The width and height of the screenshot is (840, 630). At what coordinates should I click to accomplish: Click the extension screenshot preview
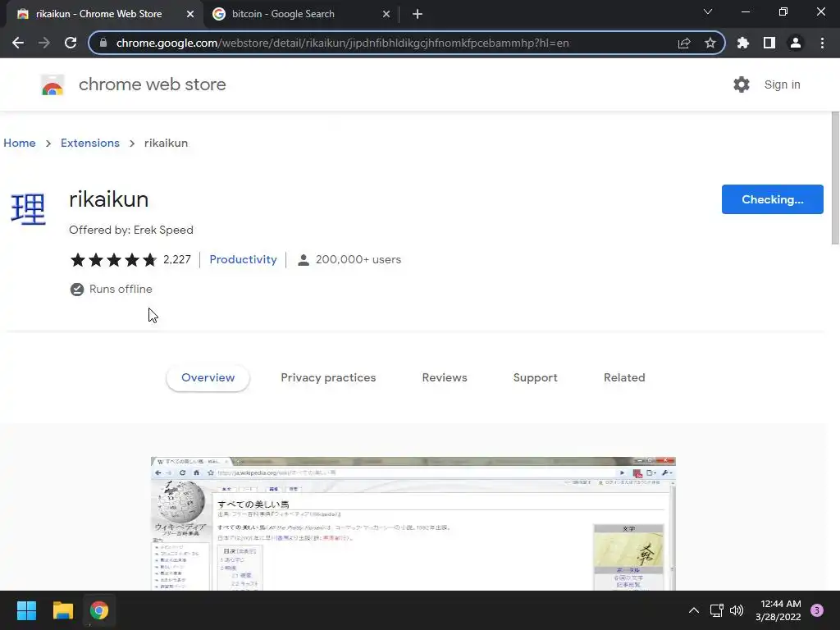413,523
